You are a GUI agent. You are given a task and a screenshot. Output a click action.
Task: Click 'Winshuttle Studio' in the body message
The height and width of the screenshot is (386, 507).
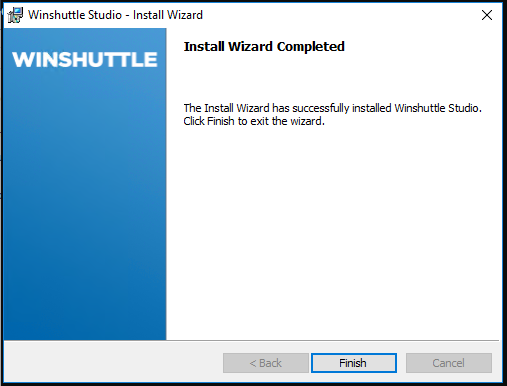pyautogui.click(x=437, y=108)
